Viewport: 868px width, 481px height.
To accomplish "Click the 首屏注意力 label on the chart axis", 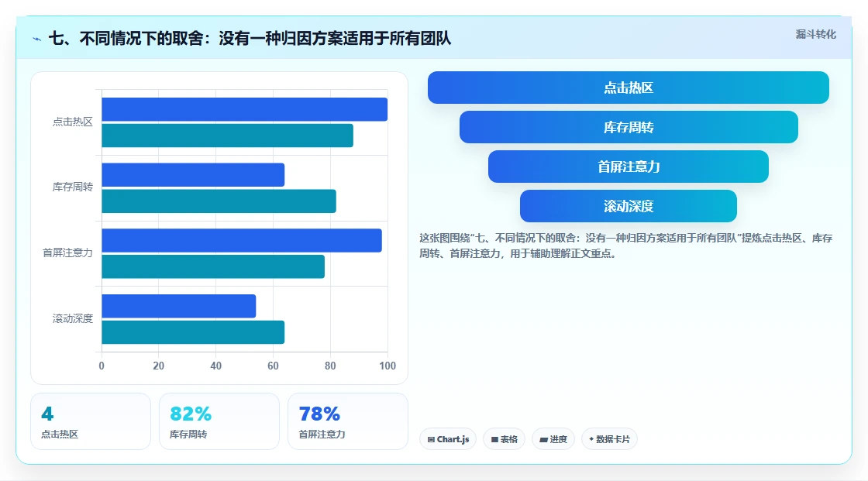I will [x=67, y=253].
